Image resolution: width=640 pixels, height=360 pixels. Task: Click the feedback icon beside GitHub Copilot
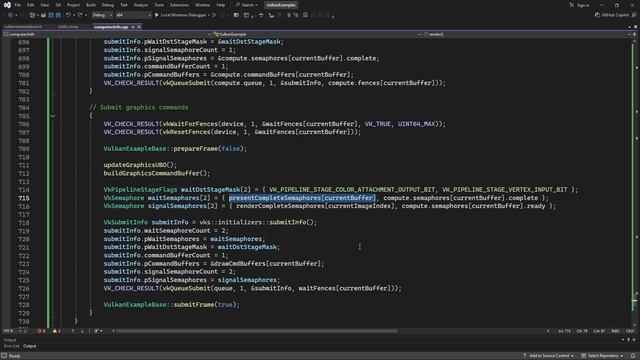click(x=634, y=15)
